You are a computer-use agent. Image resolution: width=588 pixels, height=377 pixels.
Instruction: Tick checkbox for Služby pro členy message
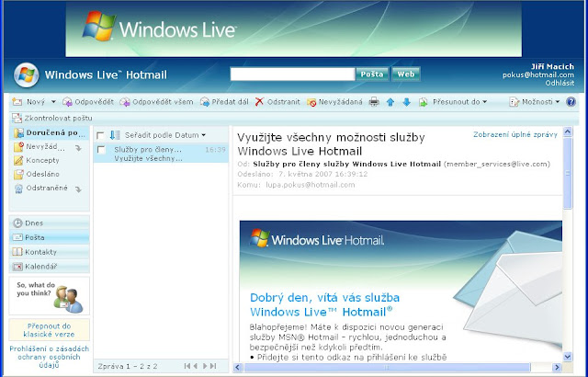[101, 150]
